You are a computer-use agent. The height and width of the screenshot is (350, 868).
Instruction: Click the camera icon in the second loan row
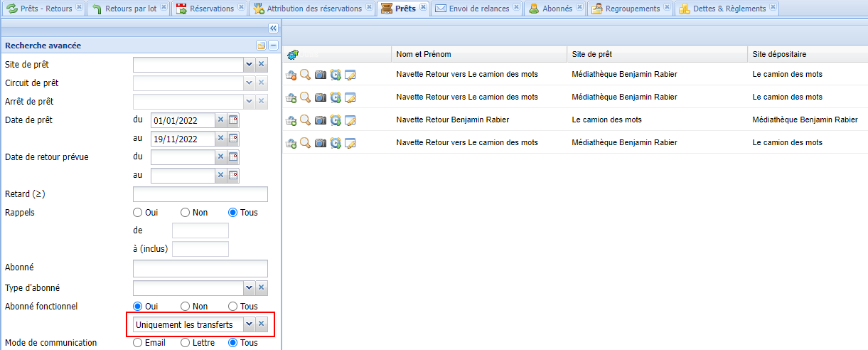pyautogui.click(x=321, y=97)
